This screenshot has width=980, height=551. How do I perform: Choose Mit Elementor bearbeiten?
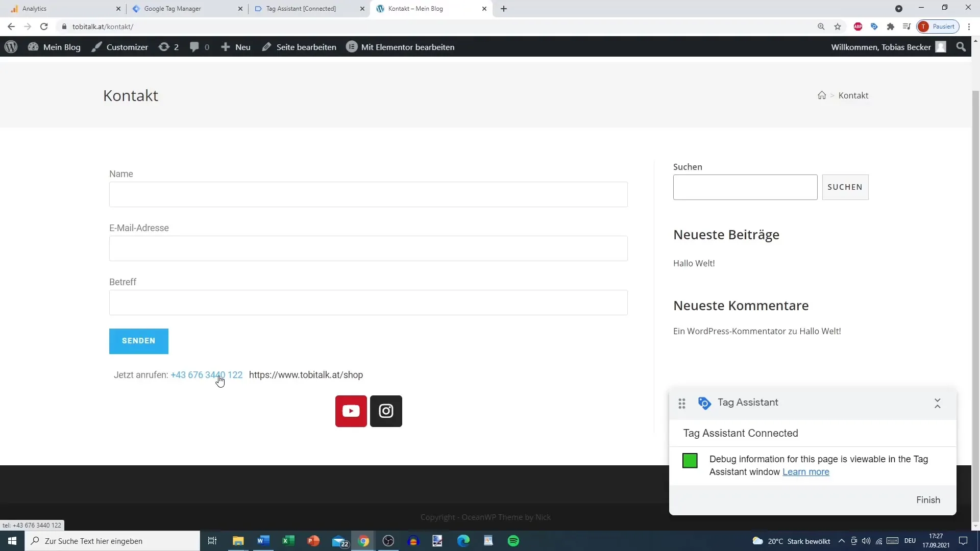[x=400, y=47]
